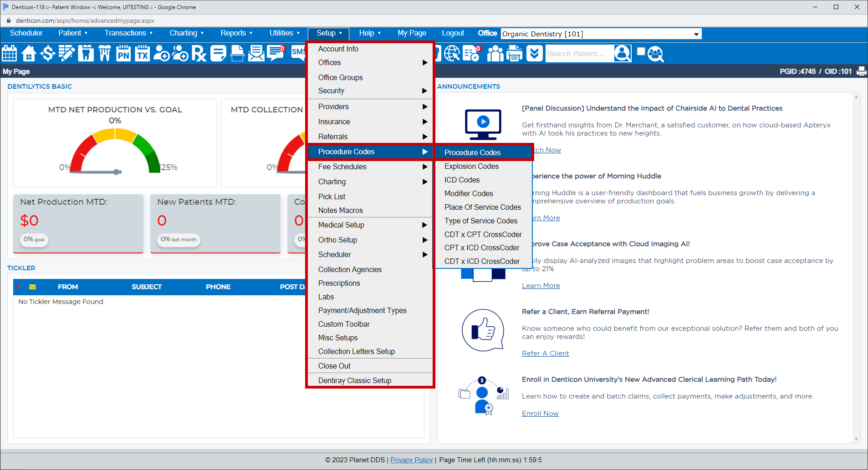The height and width of the screenshot is (470, 868).
Task: Click the Refer A Client link
Action: (x=545, y=353)
